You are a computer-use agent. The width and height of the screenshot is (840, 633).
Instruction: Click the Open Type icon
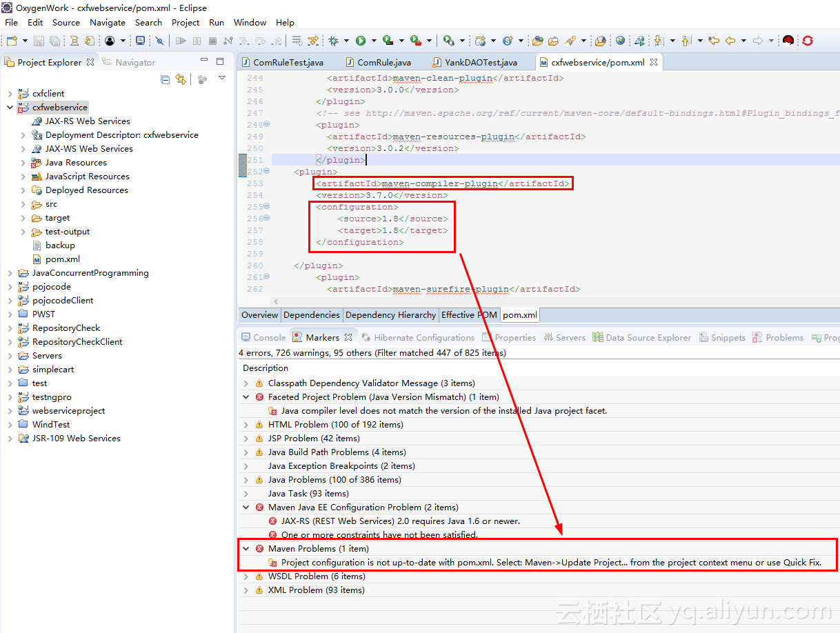click(538, 41)
